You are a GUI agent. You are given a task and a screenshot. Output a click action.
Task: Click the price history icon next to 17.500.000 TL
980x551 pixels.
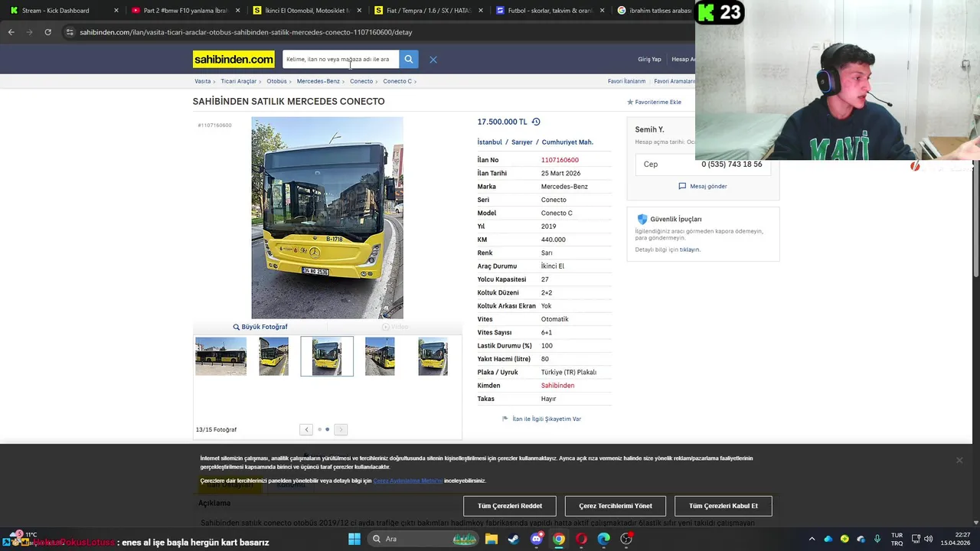536,122
